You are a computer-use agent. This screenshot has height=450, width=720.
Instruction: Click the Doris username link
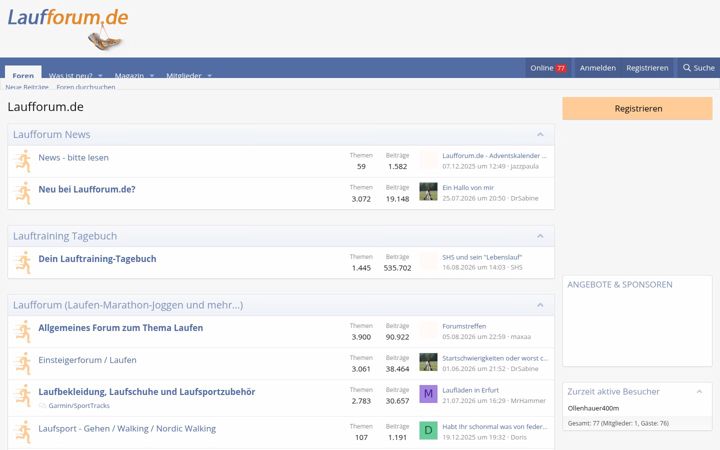(518, 437)
